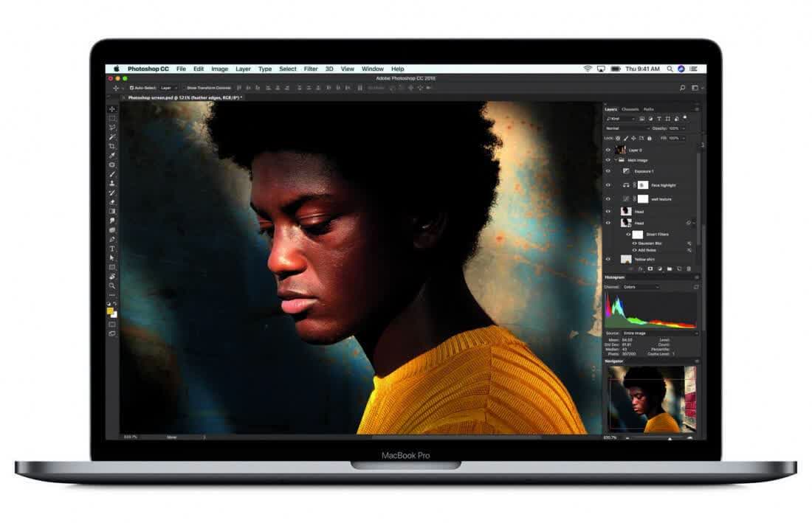This screenshot has width=812, height=523.
Task: Hide the Yellow shirt layer
Action: [x=608, y=259]
